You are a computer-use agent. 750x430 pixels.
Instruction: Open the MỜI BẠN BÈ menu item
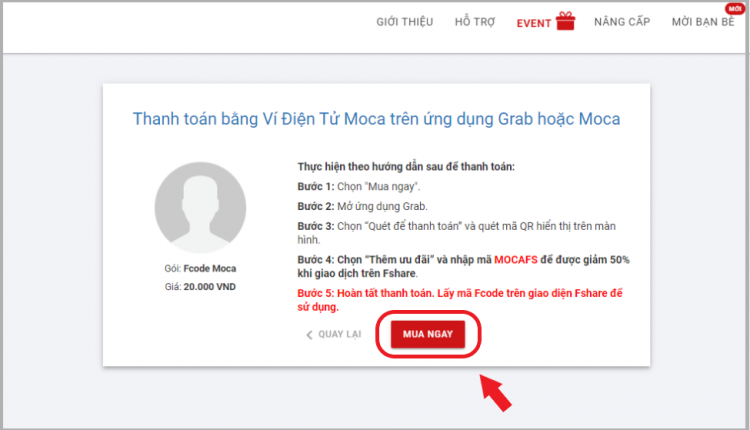pyautogui.click(x=703, y=22)
